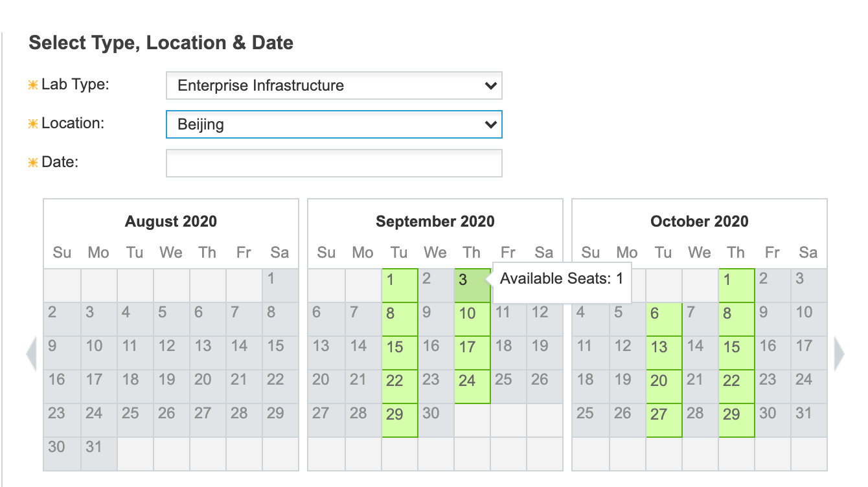Screen dimensions: 868x487
Task: Expand the Location dropdown showing Beijing
Action: pyautogui.click(x=334, y=124)
